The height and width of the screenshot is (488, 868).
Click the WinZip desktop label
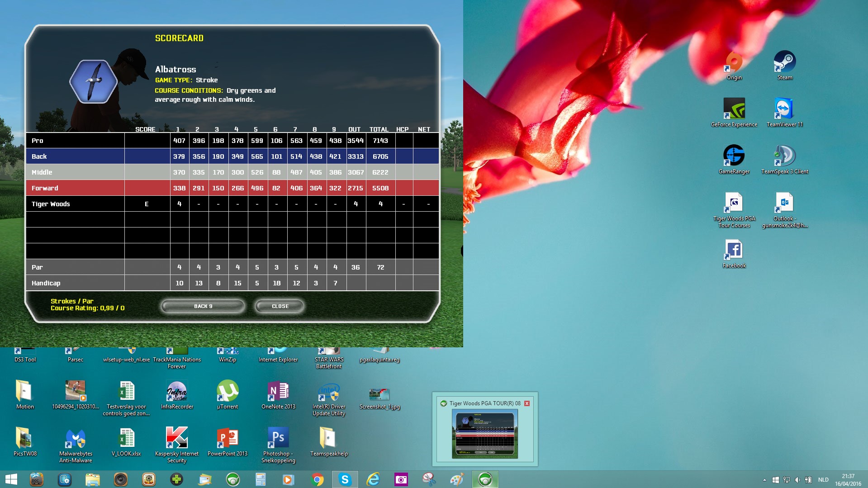click(228, 360)
